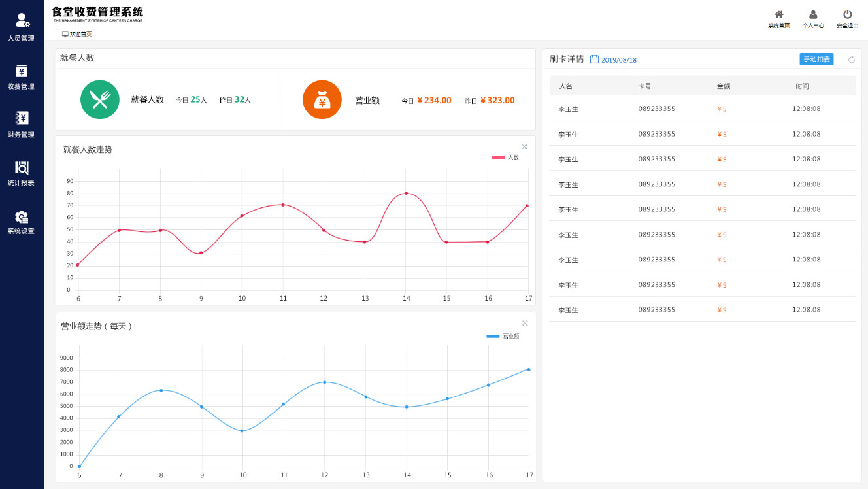Select the first 李玉生 row in table
Viewport: 868px width, 489px height.
pyautogui.click(x=702, y=109)
